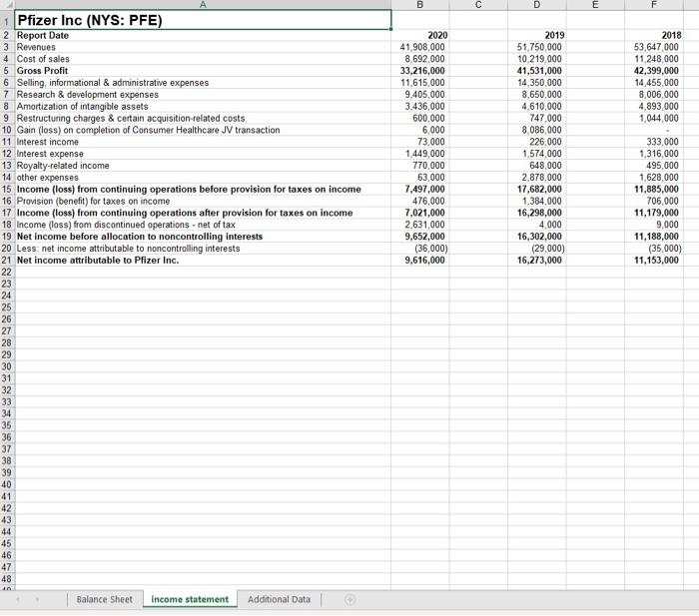
Task: Click the Revenues label cell
Action: (x=203, y=47)
